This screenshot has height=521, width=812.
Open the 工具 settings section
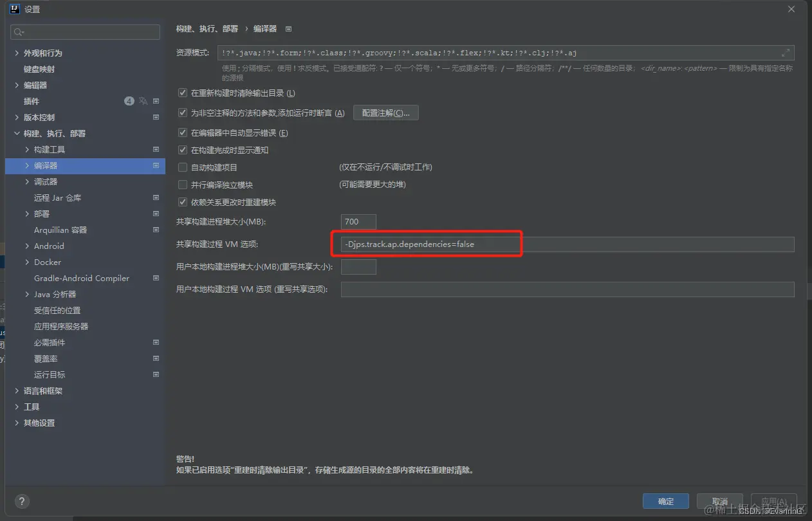coord(32,407)
